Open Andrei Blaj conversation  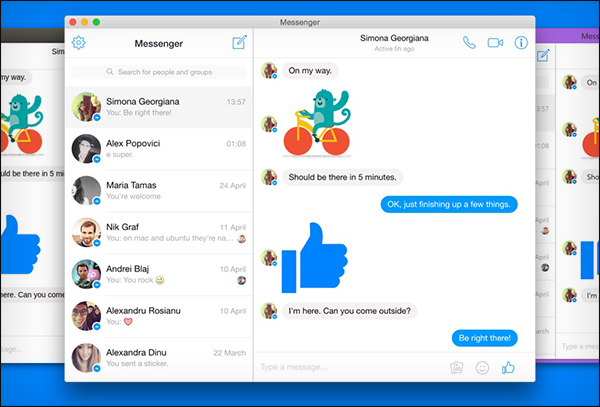158,274
